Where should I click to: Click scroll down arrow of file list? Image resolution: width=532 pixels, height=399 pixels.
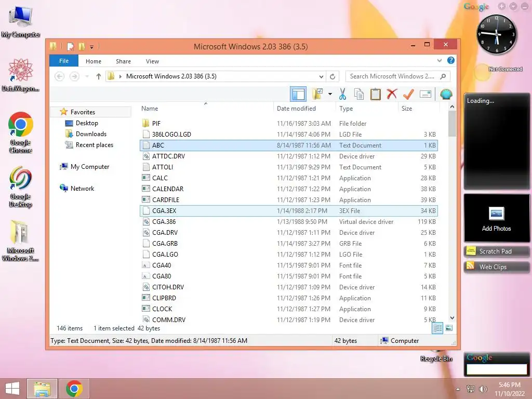(452, 317)
